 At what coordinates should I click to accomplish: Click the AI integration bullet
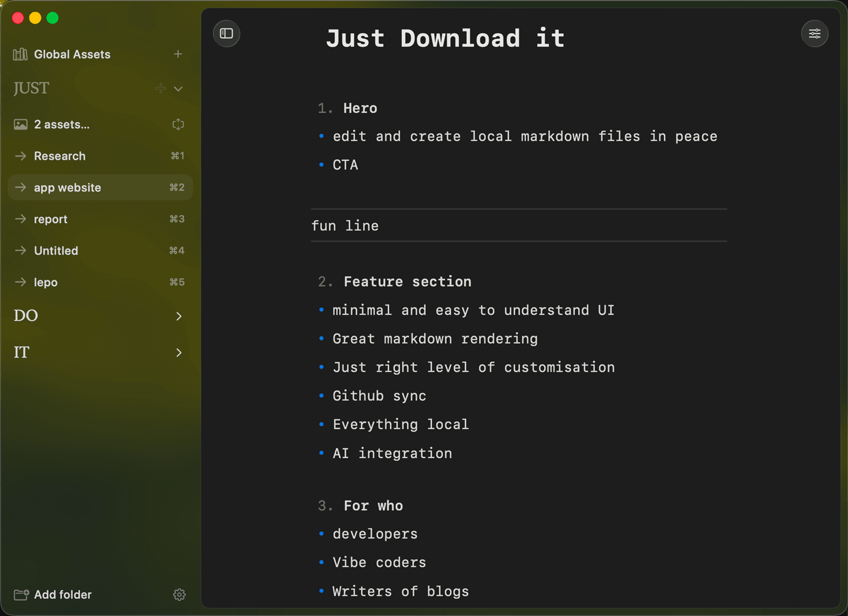tap(392, 453)
